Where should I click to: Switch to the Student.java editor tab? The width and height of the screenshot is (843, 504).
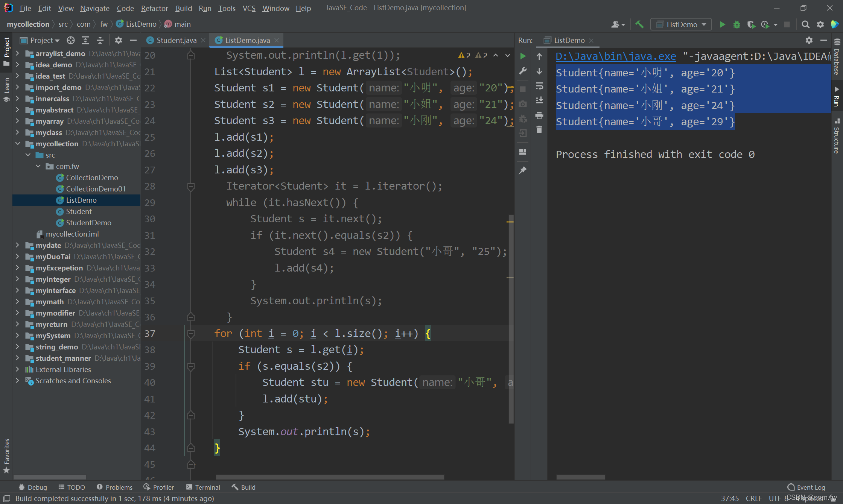click(176, 40)
